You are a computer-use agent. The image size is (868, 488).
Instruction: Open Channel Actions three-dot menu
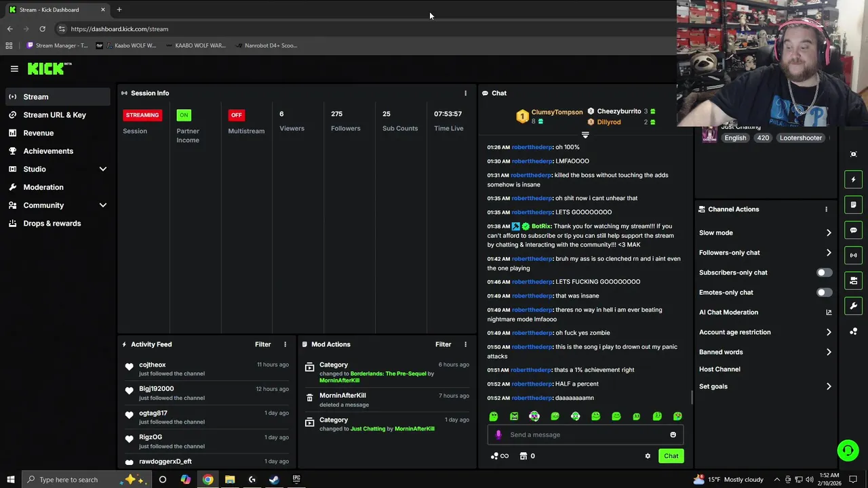click(x=826, y=209)
